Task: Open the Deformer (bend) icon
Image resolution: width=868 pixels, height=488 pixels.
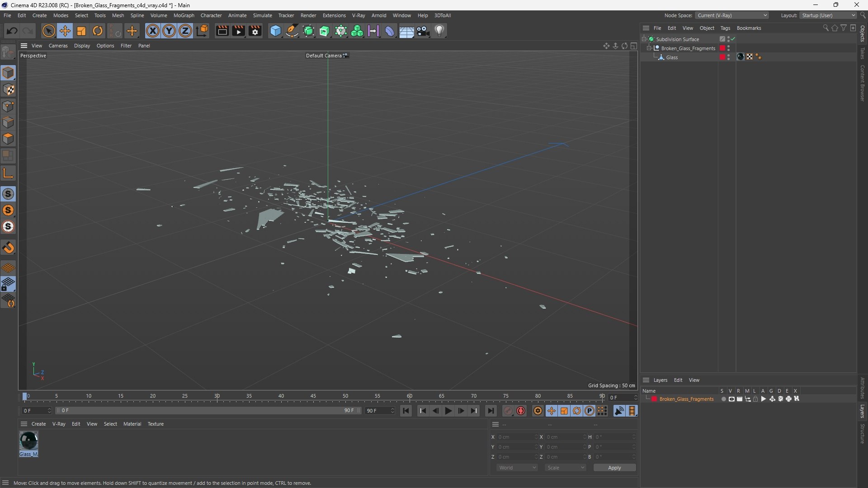Action: pyautogui.click(x=390, y=31)
